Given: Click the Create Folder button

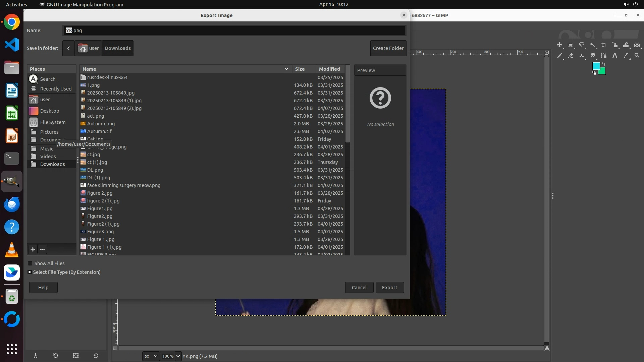Looking at the screenshot, I should 388,48.
